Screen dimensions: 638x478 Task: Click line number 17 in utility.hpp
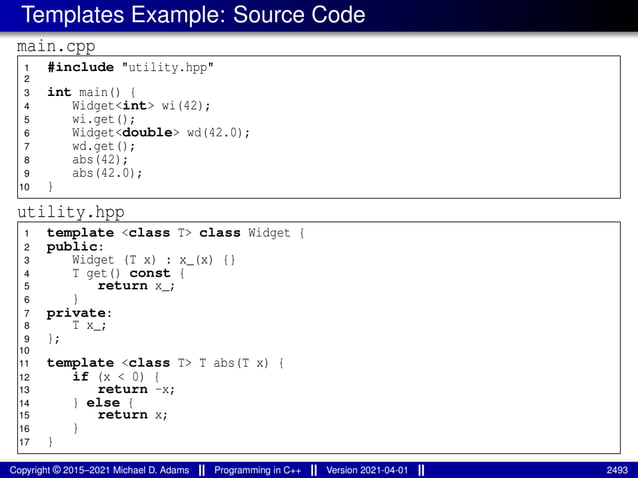coord(24,442)
